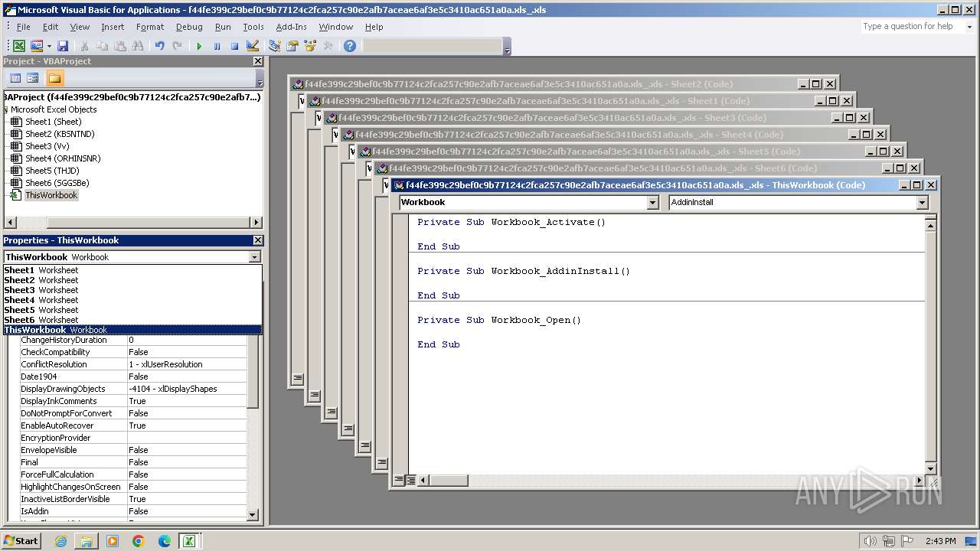Click project panel horizontal scrollbar right arrow
Image resolution: width=980 pixels, height=551 pixels.
click(x=256, y=222)
